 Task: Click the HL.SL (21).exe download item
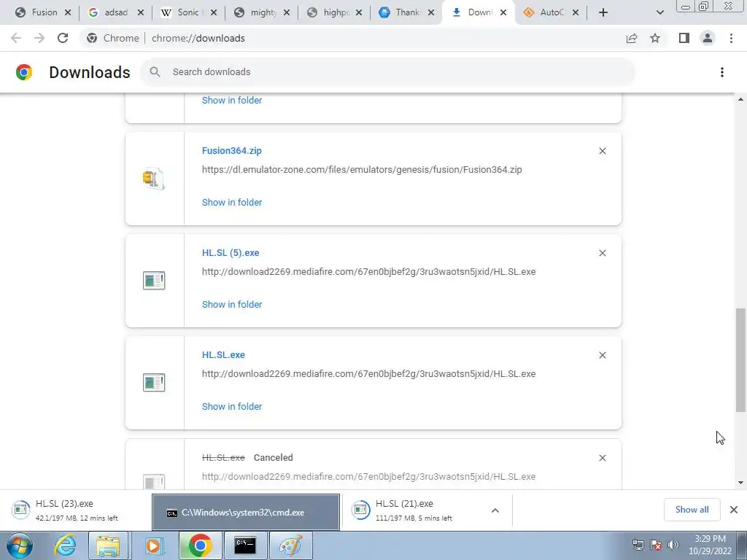(x=414, y=510)
